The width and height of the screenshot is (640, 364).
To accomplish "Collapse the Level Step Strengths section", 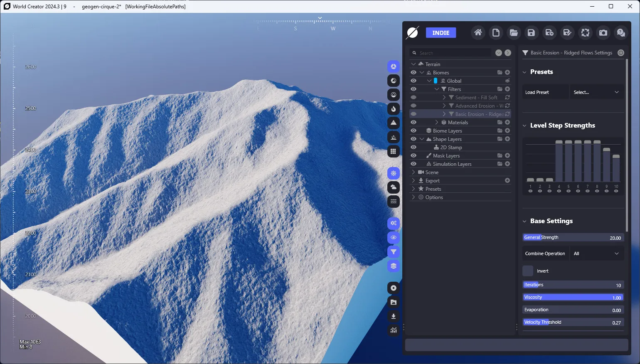I will pos(524,125).
